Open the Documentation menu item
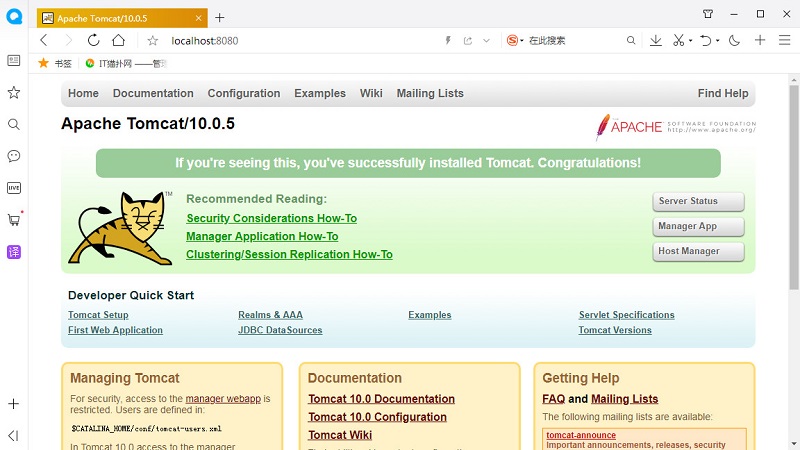The image size is (800, 450). pyautogui.click(x=153, y=93)
